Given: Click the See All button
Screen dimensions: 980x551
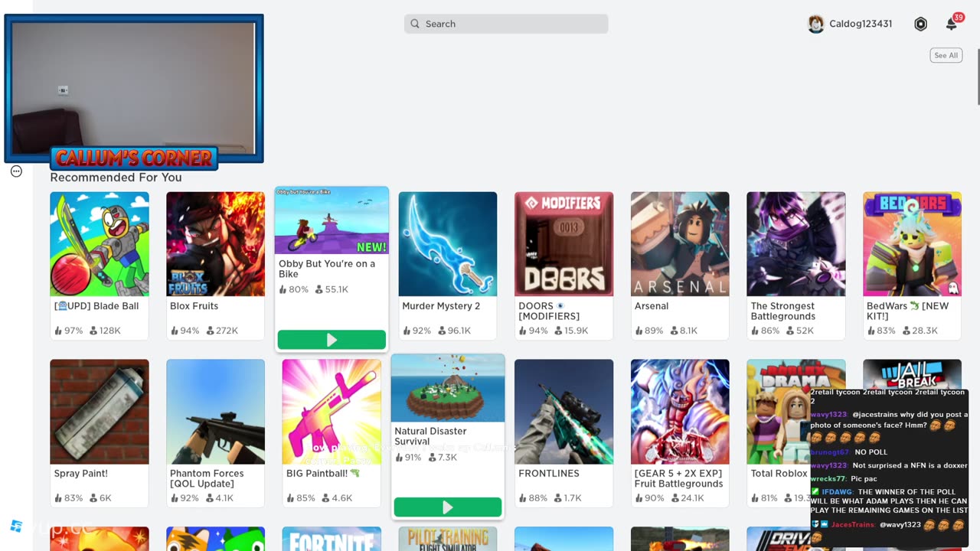Looking at the screenshot, I should pyautogui.click(x=946, y=55).
